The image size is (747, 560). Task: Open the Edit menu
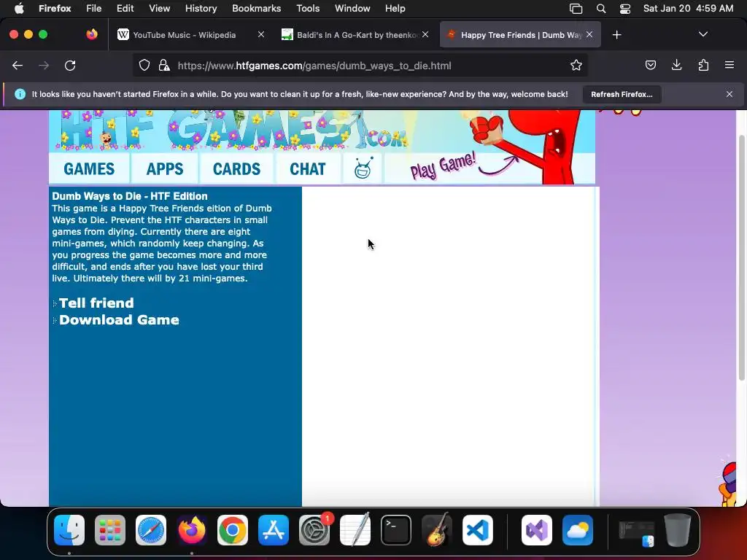(x=125, y=8)
